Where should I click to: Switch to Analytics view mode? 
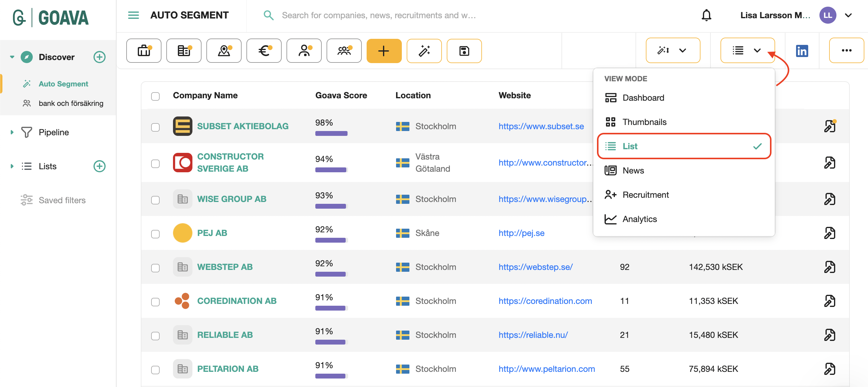[x=639, y=219]
